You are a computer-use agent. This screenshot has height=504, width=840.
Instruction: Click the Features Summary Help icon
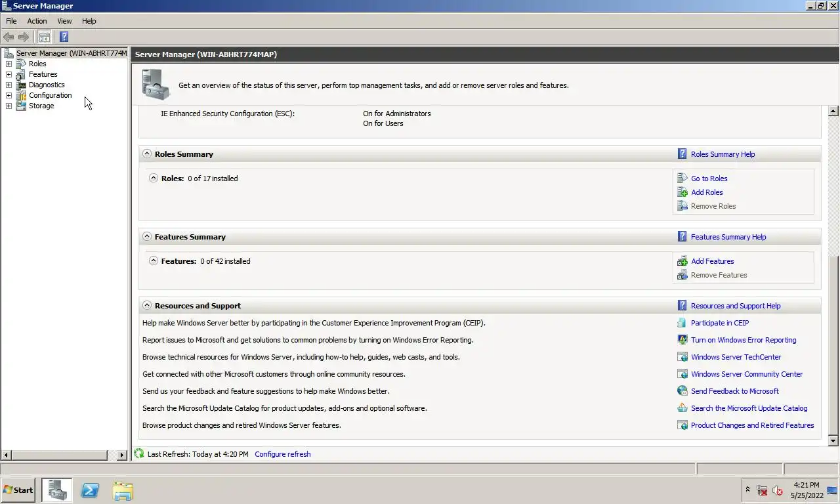682,237
